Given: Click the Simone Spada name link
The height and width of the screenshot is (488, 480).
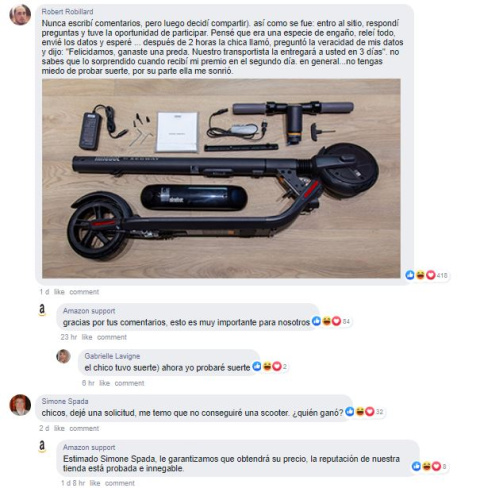Looking at the screenshot, I should point(65,401).
